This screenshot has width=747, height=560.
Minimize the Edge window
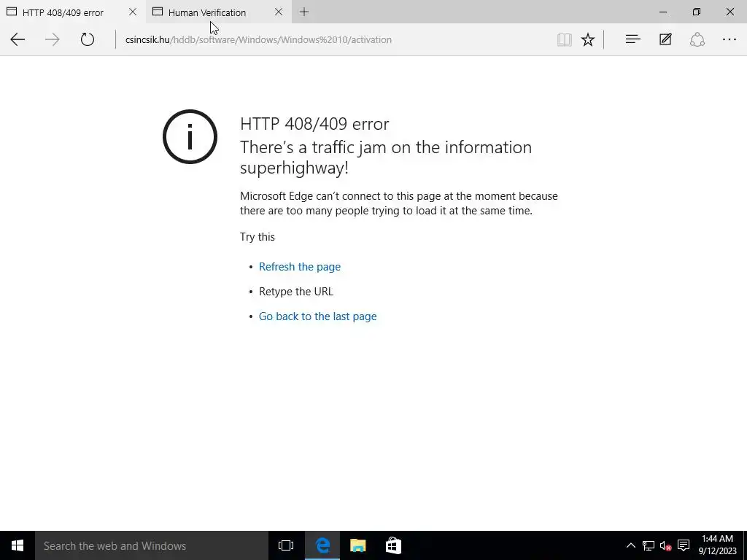(x=662, y=12)
